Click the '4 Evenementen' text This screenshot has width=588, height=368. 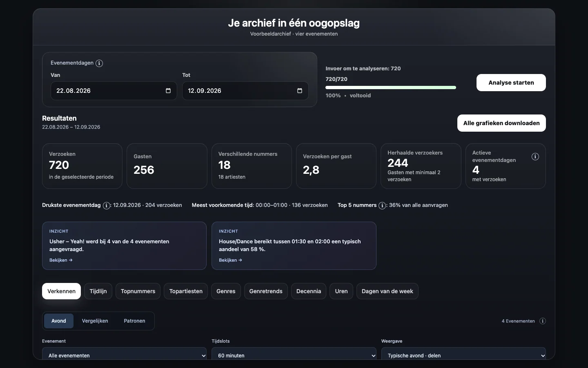click(518, 321)
